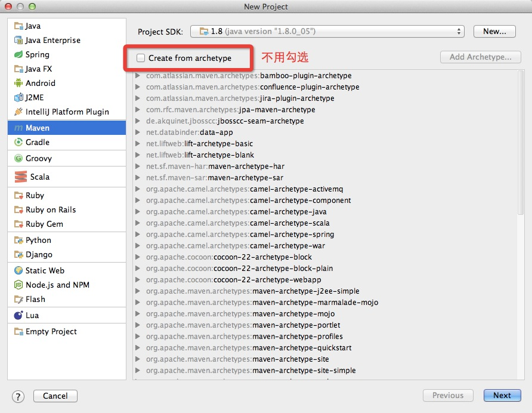Click the Static Web globe icon
This screenshot has height=413, width=532.
(18, 270)
